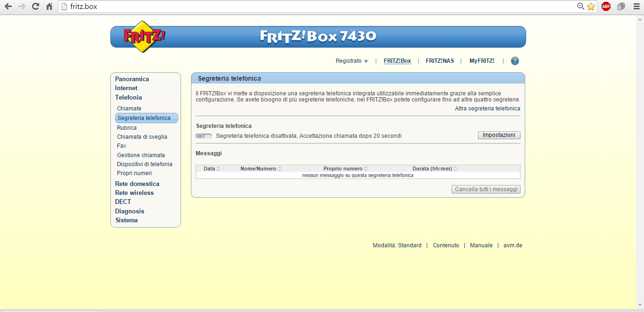Open the Fax menu entry

coord(122,146)
